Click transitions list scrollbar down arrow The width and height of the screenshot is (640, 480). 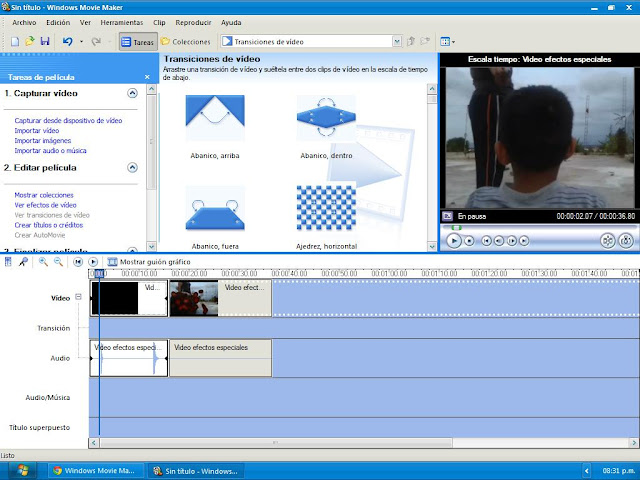click(x=432, y=246)
